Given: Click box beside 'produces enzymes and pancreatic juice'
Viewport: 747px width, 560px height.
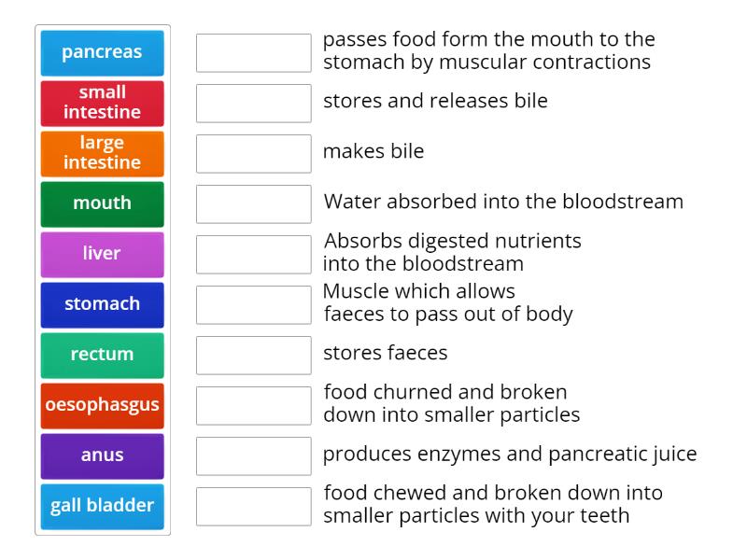Looking at the screenshot, I should (253, 455).
